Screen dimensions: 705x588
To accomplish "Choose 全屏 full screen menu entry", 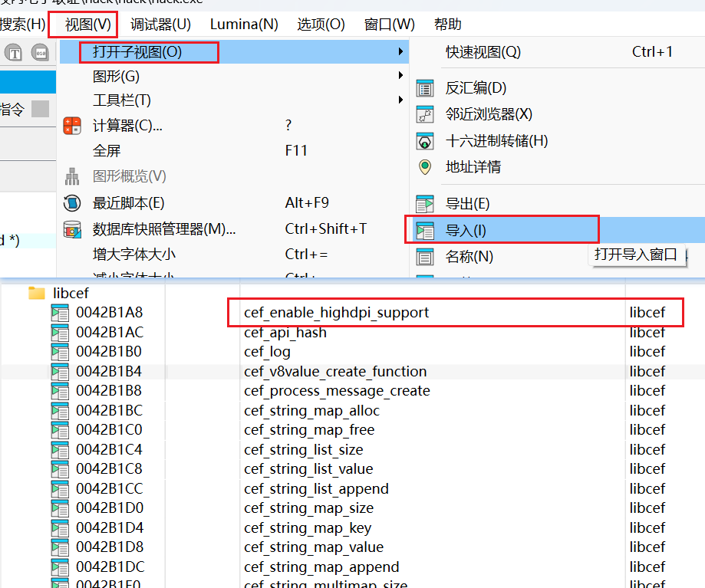I will [107, 151].
